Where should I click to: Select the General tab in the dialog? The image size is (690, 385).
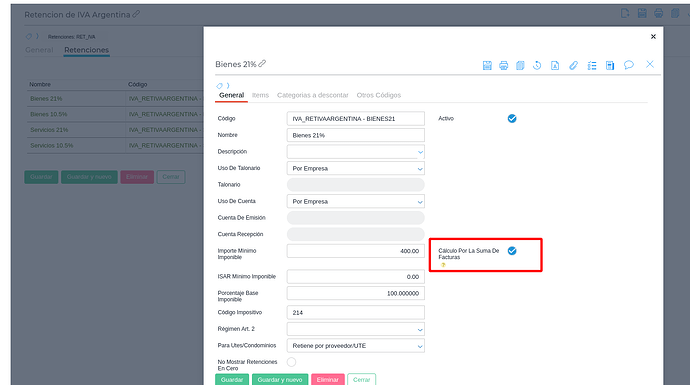[231, 95]
